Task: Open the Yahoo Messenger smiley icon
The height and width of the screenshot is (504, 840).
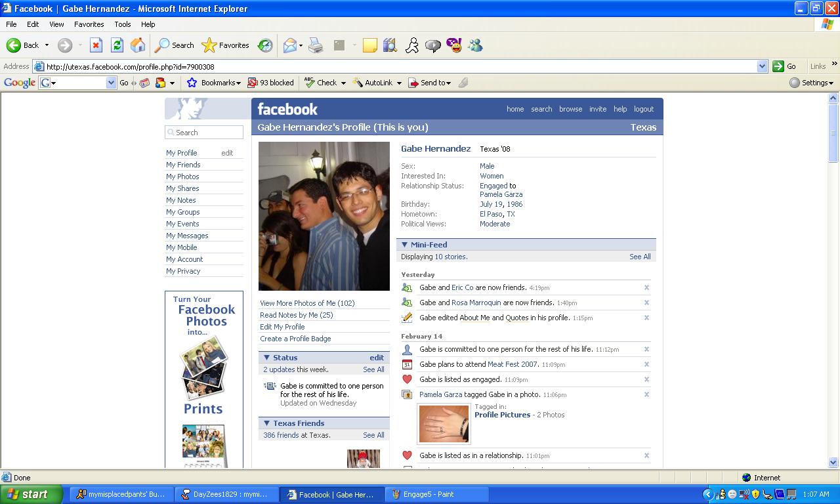Action: tap(454, 45)
